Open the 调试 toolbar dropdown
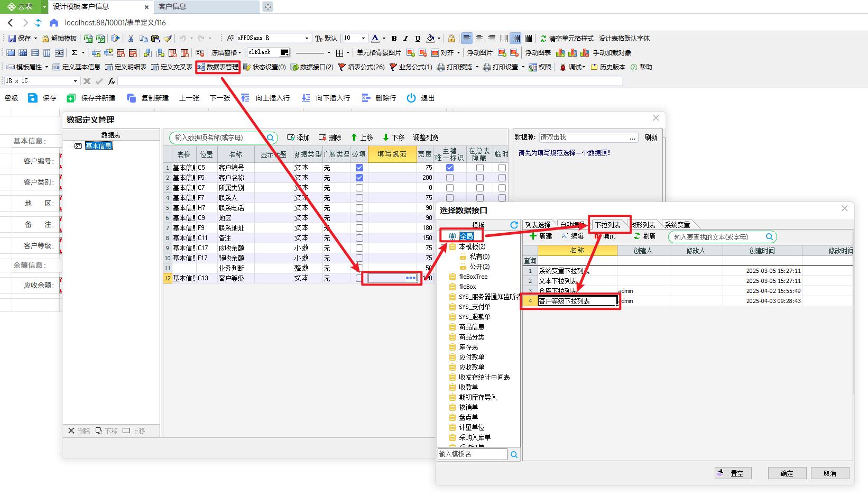This screenshot has width=868, height=504. [572, 67]
